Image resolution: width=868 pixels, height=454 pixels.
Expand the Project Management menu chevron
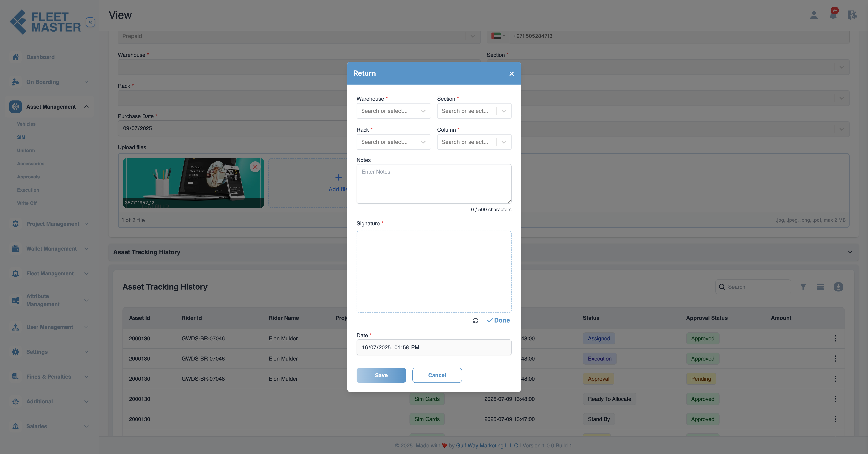coord(86,224)
